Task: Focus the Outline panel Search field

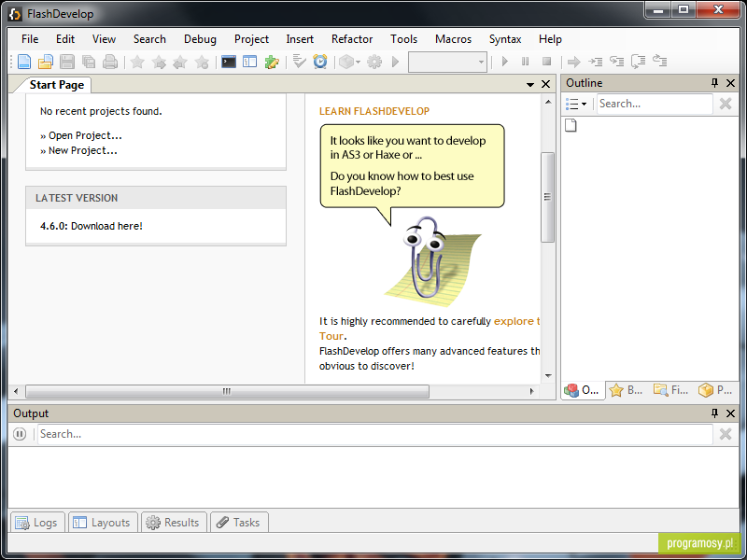Action: [655, 104]
